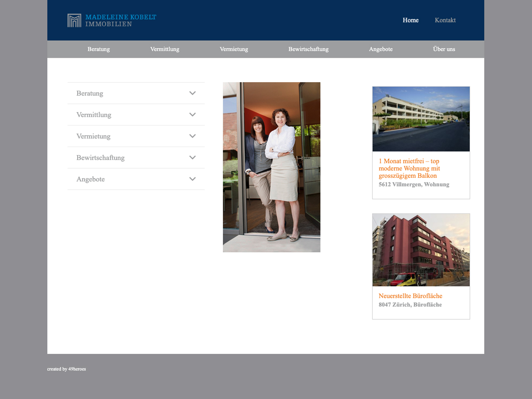
Task: Click '5612 Villmergen, Wohnung' location text
Action: (414, 184)
